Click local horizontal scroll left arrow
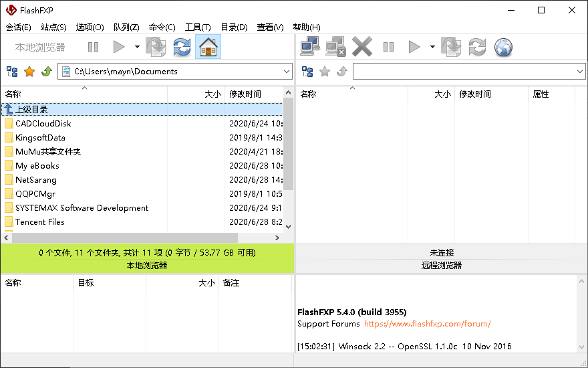Image resolution: width=588 pixels, height=368 pixels. coord(6,238)
